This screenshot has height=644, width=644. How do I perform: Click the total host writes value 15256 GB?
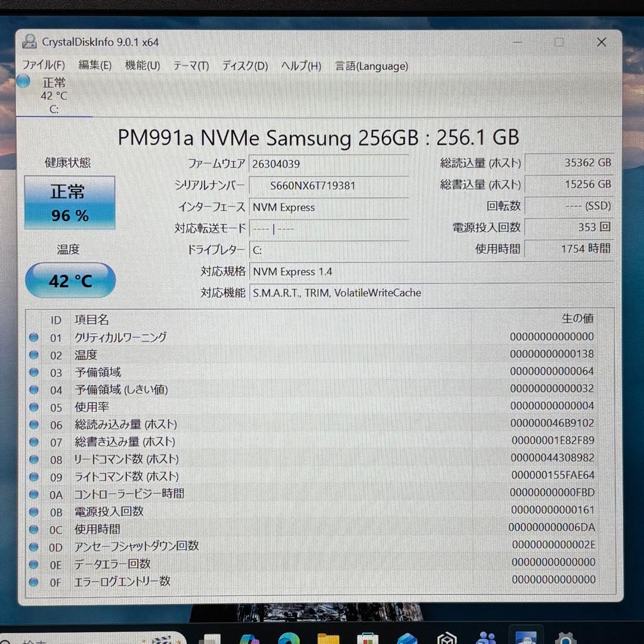569,184
